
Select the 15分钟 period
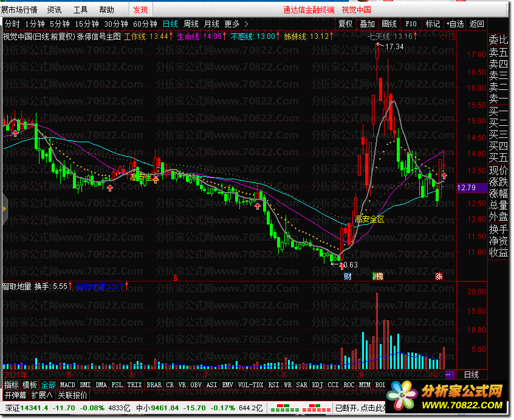pos(87,24)
